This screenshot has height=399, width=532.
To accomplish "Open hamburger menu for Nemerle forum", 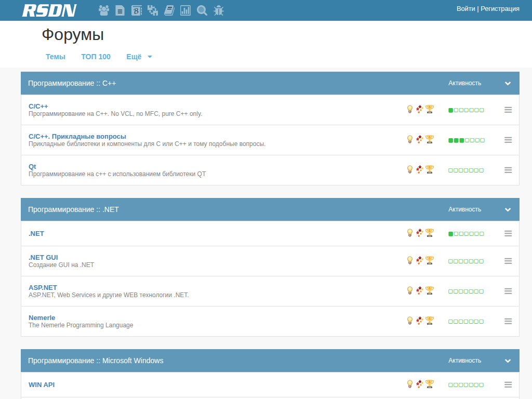I will pyautogui.click(x=508, y=321).
